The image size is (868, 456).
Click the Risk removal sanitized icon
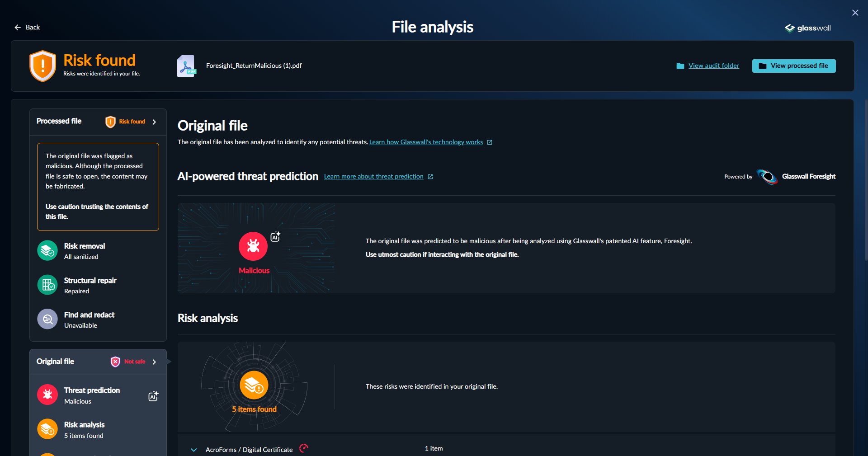point(47,250)
